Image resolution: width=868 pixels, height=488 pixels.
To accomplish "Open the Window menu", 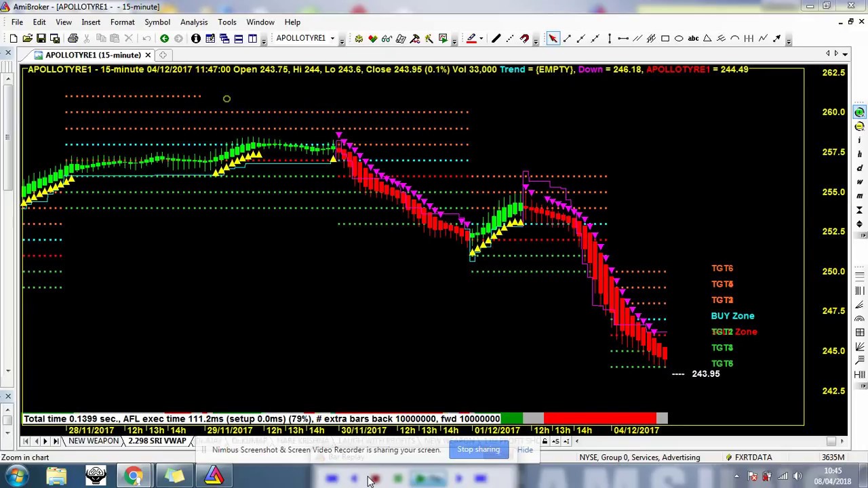I will (x=260, y=22).
